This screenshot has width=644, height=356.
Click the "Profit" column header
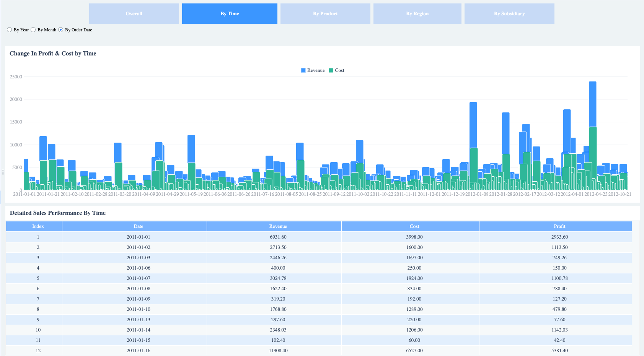point(559,226)
